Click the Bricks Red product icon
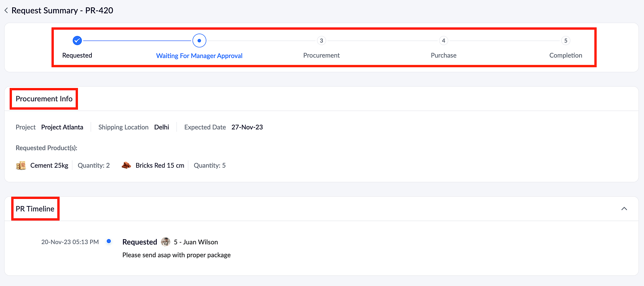 click(x=126, y=165)
